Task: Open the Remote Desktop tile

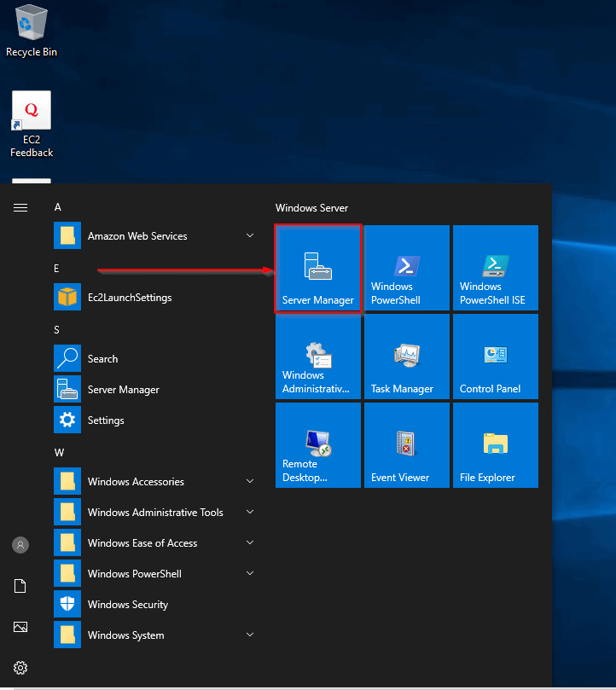Action: click(318, 445)
